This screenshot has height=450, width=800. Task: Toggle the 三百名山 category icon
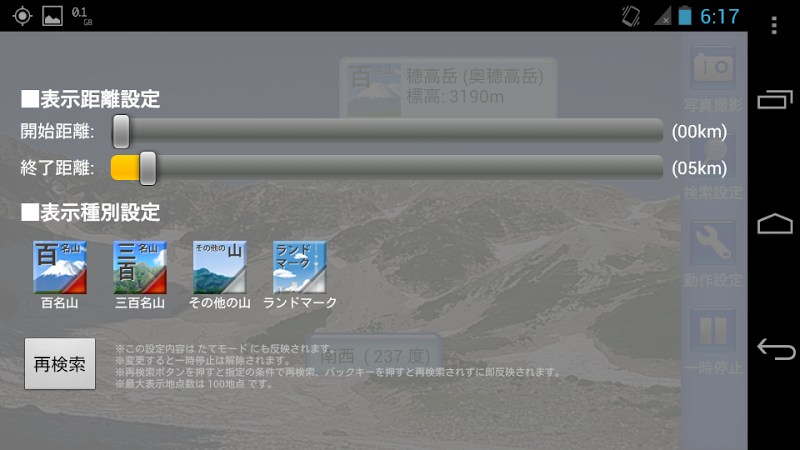pos(140,267)
